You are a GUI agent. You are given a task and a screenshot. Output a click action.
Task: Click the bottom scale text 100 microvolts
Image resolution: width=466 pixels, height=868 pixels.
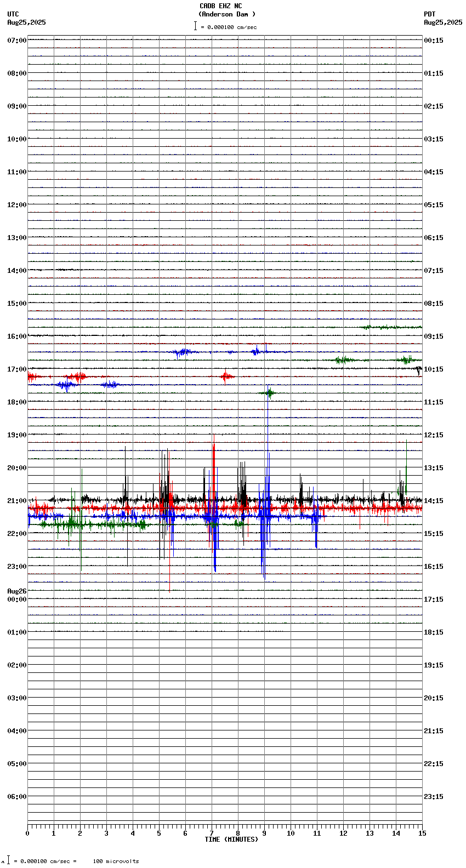116,861
